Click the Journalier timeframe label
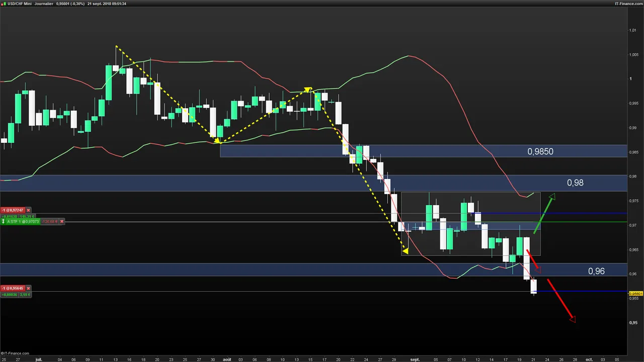 point(44,4)
